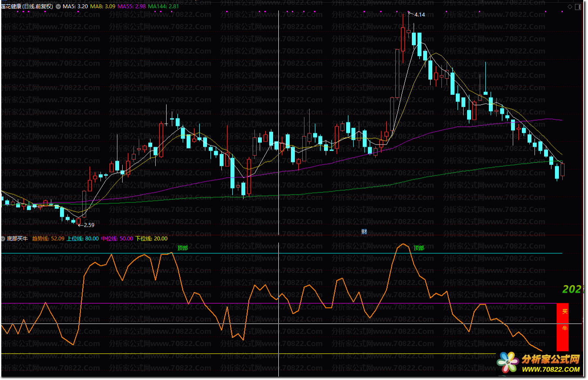588x380 pixels.
Task: Select the MA8: 3.09 label
Action: tap(103, 7)
